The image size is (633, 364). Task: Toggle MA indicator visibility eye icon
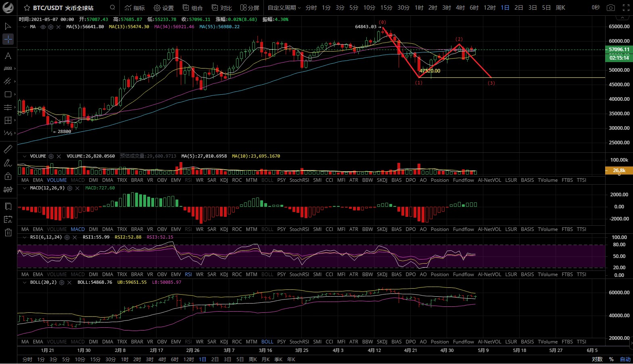(43, 27)
